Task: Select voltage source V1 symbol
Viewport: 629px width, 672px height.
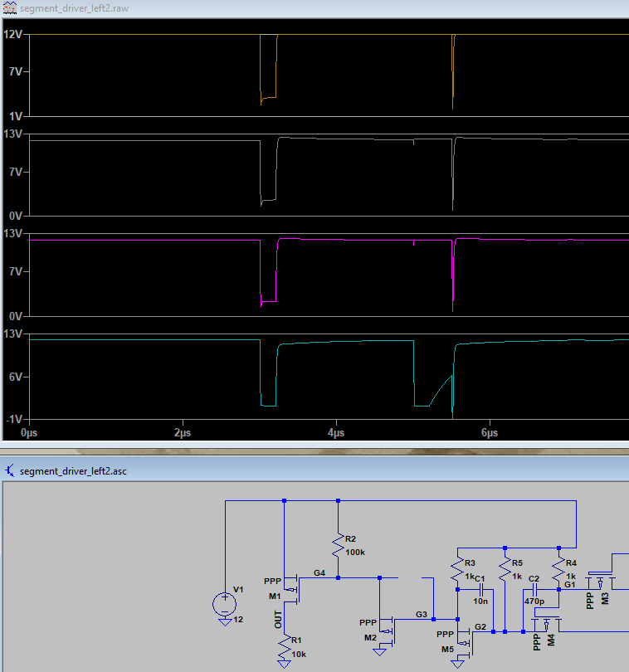Action: pyautogui.click(x=225, y=603)
